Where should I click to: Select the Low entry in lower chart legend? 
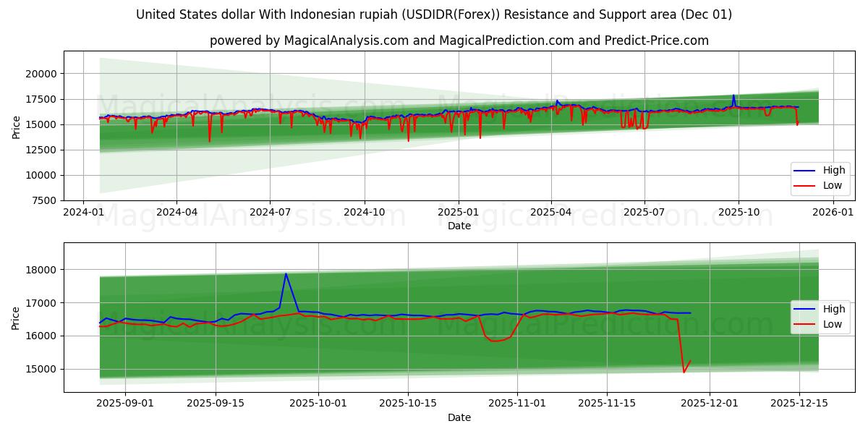(x=833, y=323)
